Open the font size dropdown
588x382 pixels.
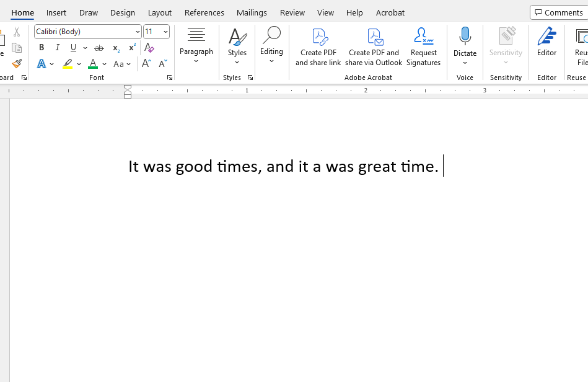(x=165, y=32)
